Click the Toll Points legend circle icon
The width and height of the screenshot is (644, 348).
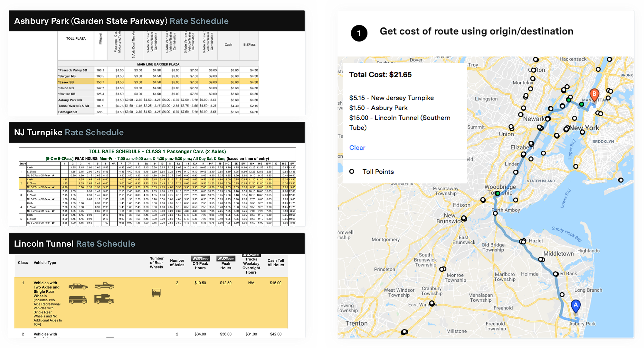coord(352,172)
